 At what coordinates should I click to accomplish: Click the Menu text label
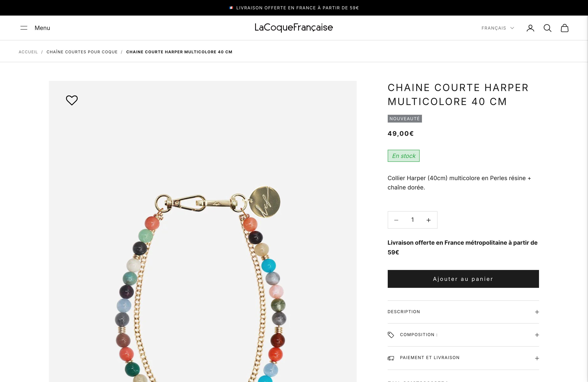click(42, 28)
